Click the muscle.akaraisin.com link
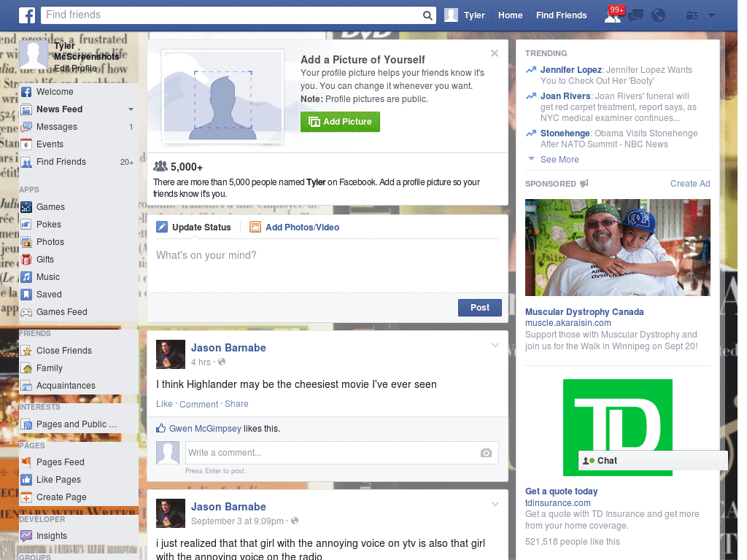747x560 pixels. point(568,323)
